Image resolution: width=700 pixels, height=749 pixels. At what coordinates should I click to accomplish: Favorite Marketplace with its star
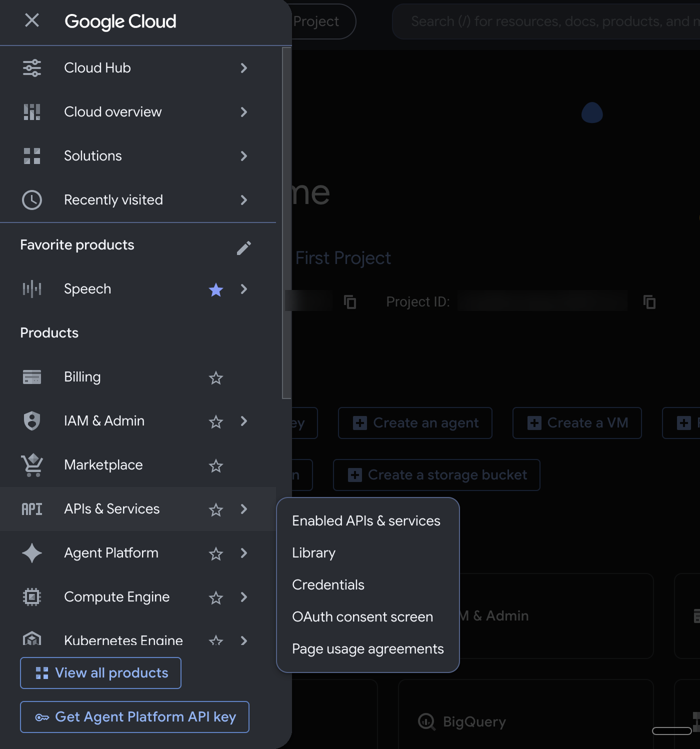216,465
